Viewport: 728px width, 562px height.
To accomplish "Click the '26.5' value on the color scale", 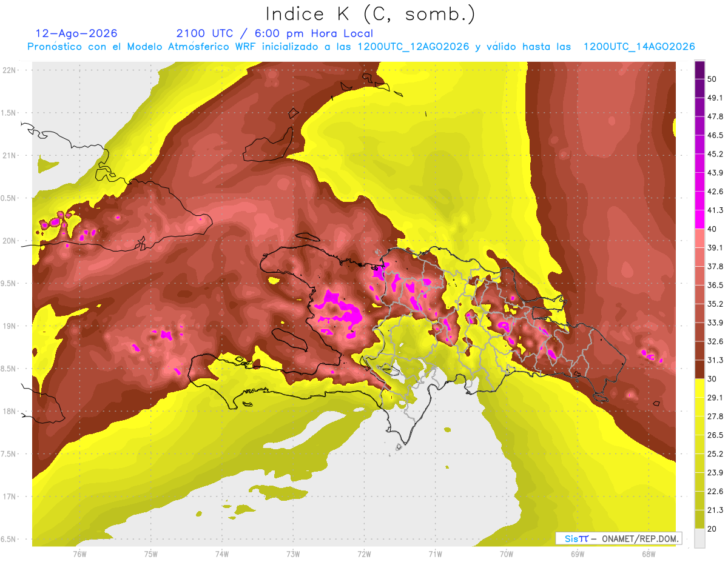I will pos(715,435).
